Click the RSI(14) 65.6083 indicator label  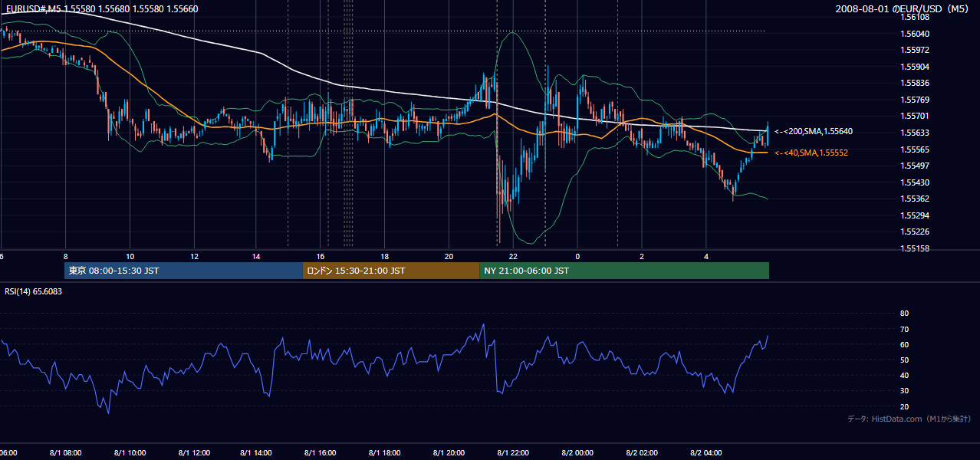[34, 291]
